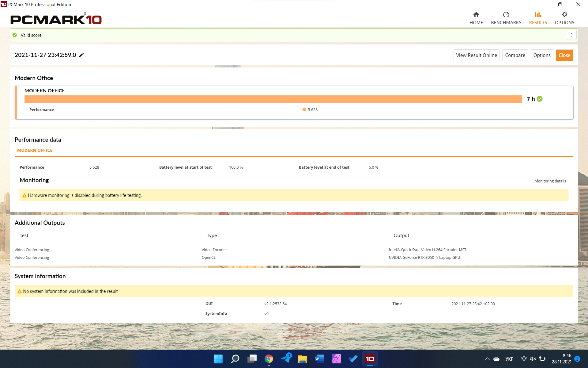Open the RESULTS section
The image size is (588, 368).
click(538, 18)
